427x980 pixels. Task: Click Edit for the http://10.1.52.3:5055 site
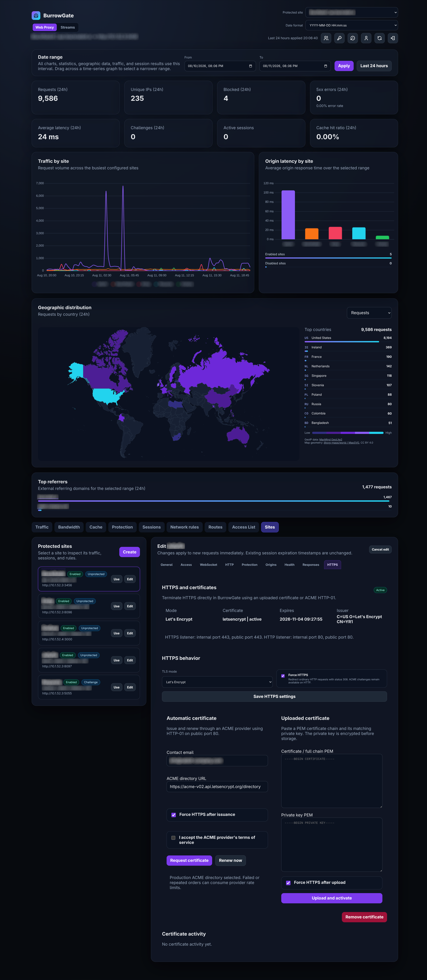point(130,687)
